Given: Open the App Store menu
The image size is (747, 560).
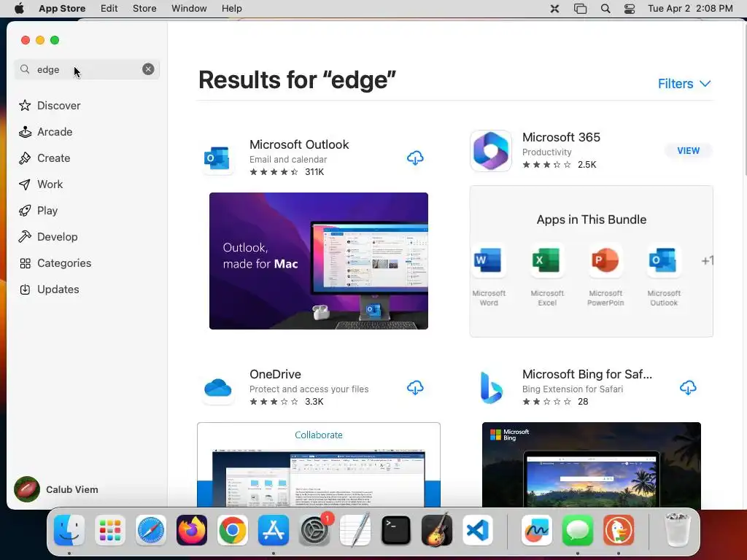Looking at the screenshot, I should click(62, 9).
